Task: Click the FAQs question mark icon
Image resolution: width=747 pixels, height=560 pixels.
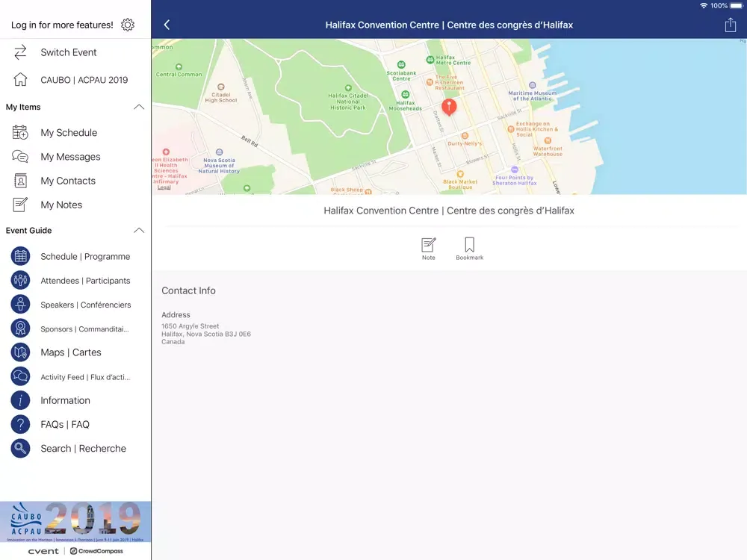Action: 20,424
